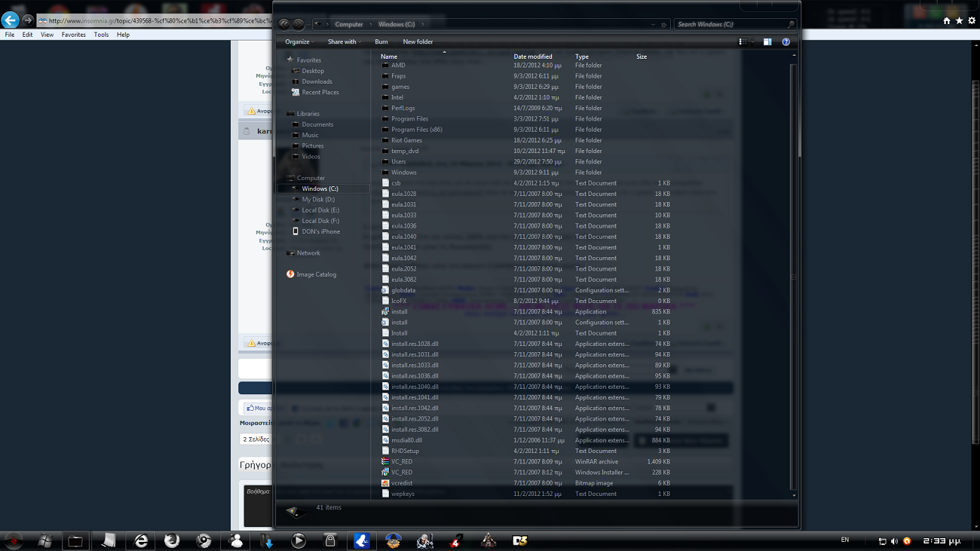Image resolution: width=980 pixels, height=551 pixels.
Task: Open the browser Favorites menu
Action: coord(74,35)
